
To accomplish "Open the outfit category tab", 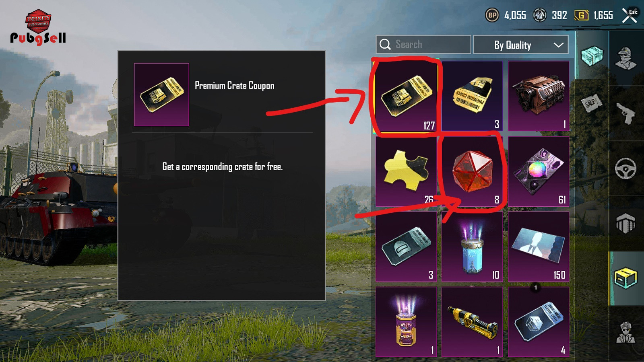I will click(626, 59).
